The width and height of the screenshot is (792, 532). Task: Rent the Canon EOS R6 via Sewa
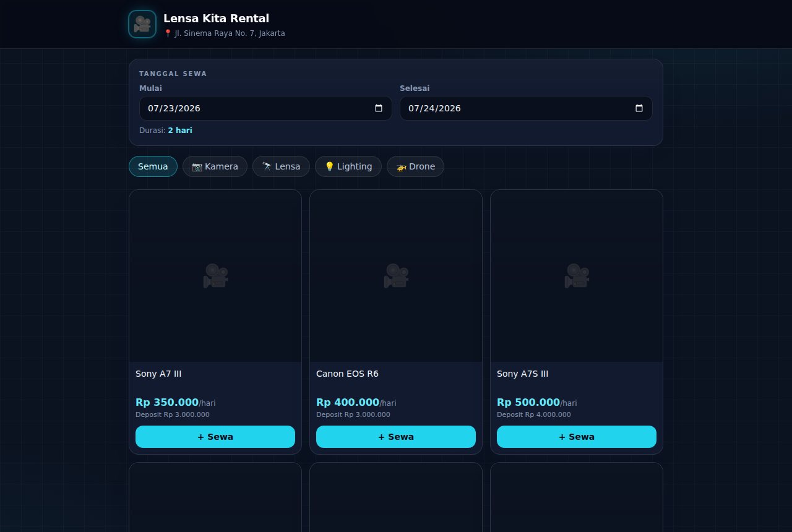pyautogui.click(x=396, y=437)
